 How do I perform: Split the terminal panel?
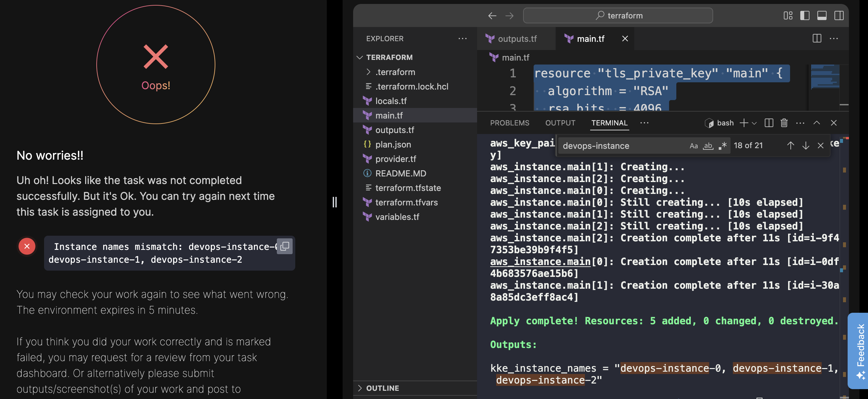(x=769, y=123)
